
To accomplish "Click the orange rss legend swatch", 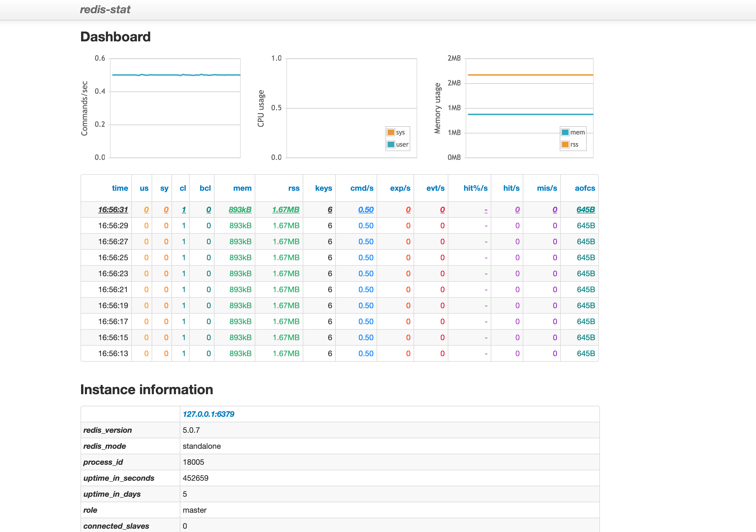I will (x=565, y=144).
